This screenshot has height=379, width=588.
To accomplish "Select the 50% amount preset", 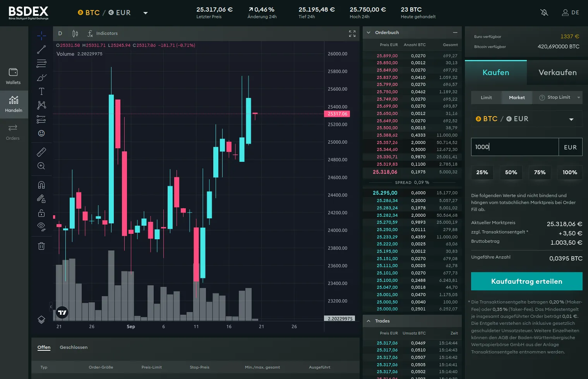I will tap(511, 172).
